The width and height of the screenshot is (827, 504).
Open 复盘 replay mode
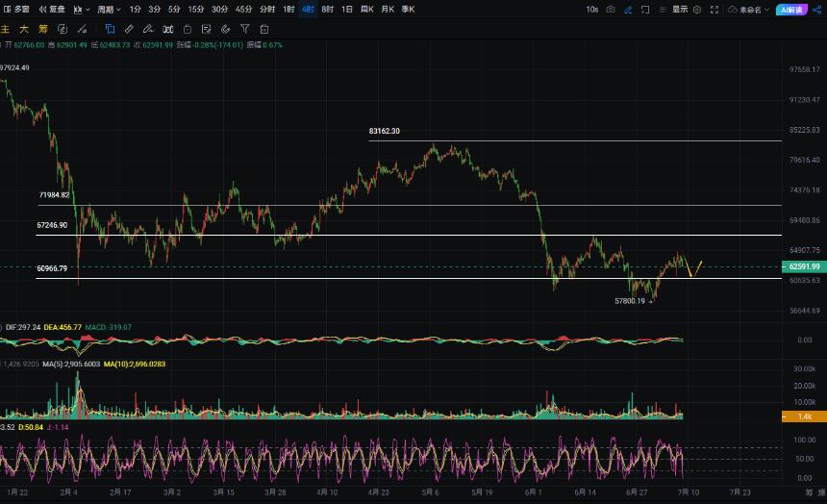pyautogui.click(x=52, y=10)
